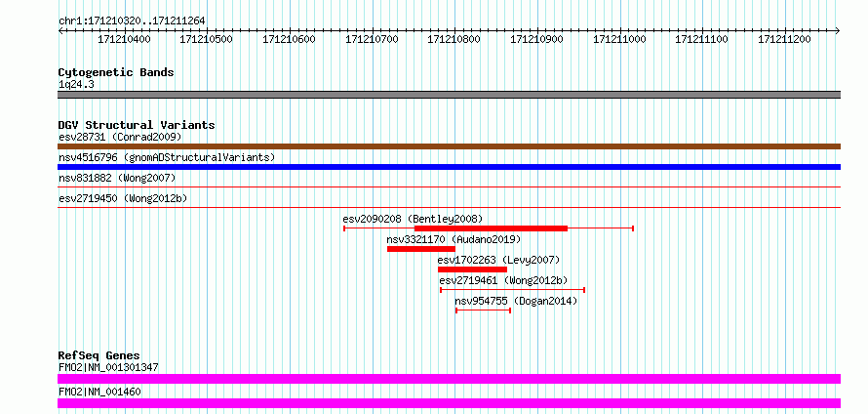Click the esv28731 (Conrad2009) label

[x=120, y=137]
